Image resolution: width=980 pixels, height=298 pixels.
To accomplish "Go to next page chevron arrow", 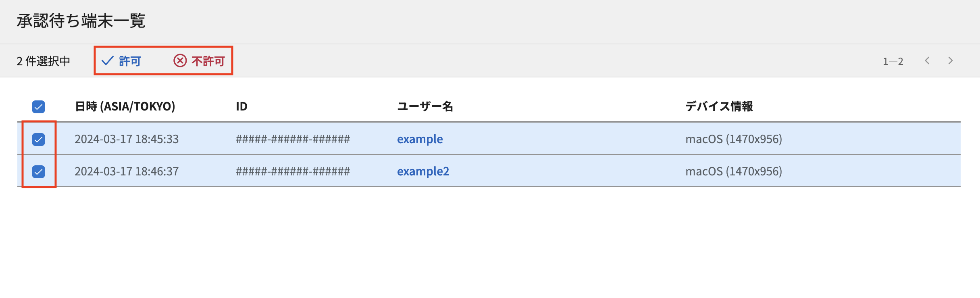I will (x=951, y=60).
